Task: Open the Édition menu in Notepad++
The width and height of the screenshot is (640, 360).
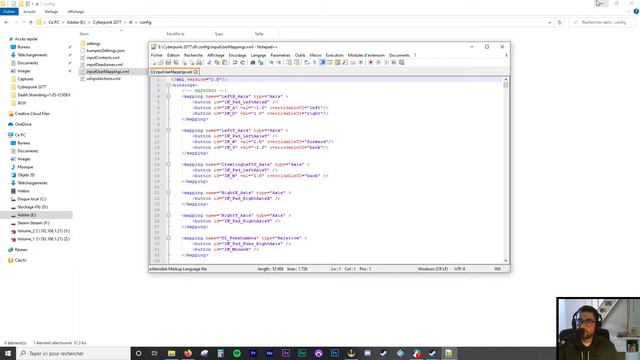Action: pos(173,55)
